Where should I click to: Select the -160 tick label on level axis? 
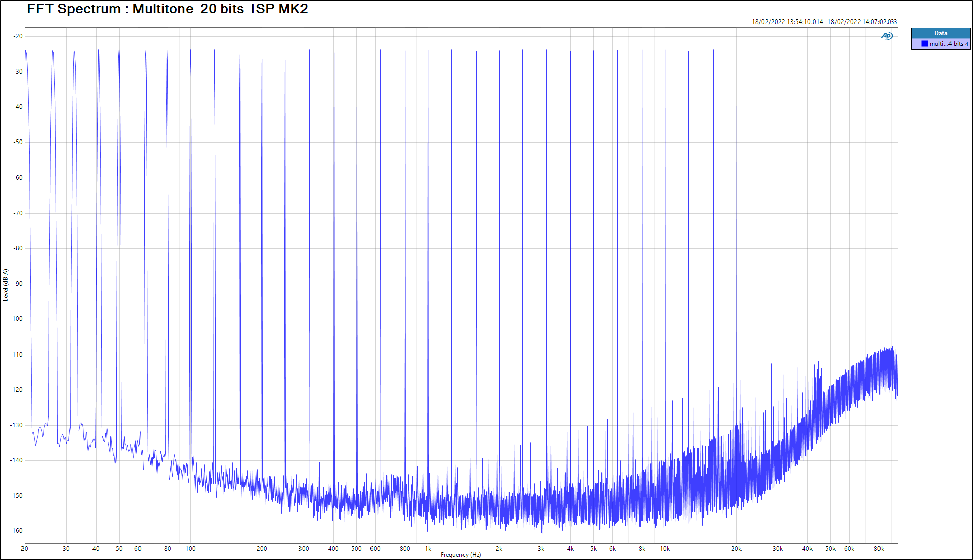pyautogui.click(x=17, y=531)
